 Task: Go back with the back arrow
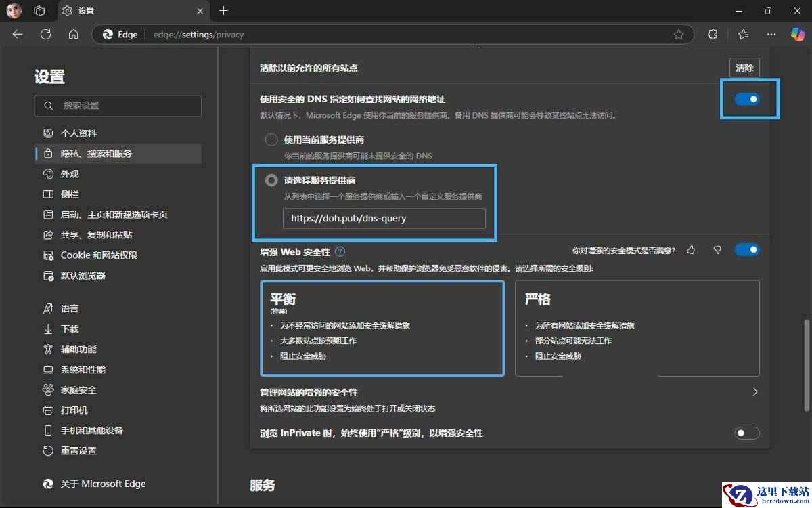(x=18, y=35)
